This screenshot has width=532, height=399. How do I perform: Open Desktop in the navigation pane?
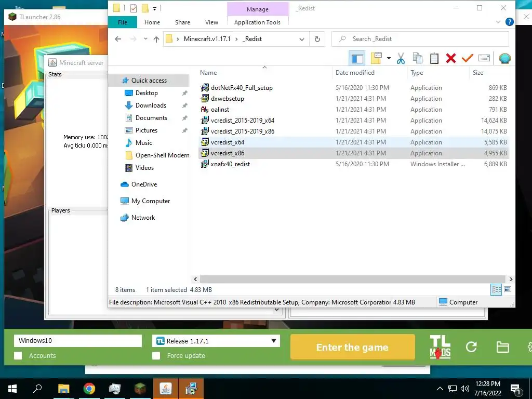point(147,93)
